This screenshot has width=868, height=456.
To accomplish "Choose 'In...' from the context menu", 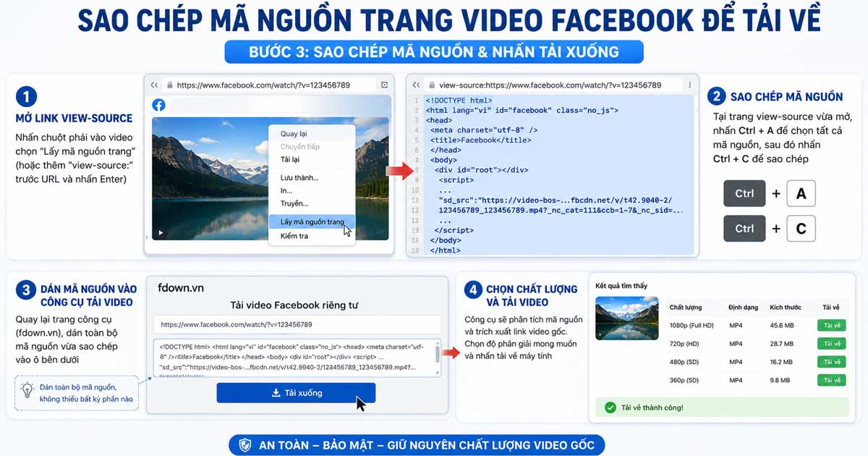I will coord(286,190).
